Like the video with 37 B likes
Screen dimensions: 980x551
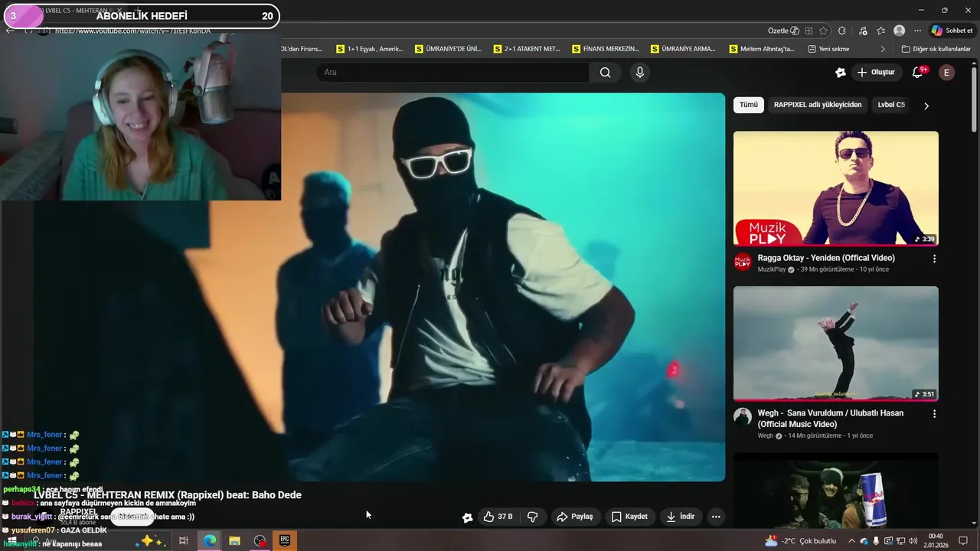coord(498,517)
